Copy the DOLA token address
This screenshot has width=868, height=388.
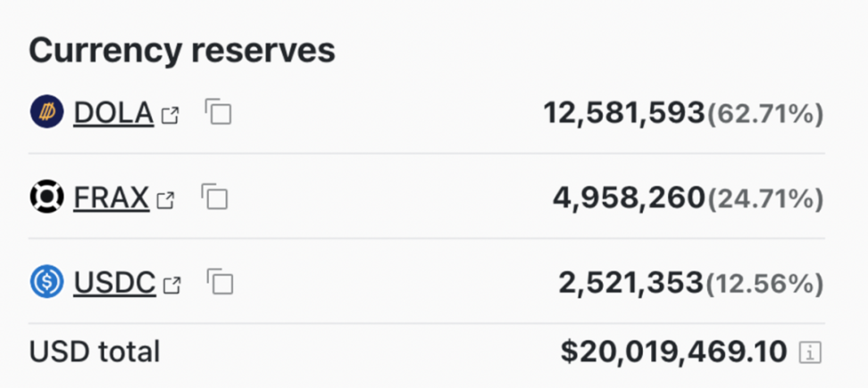tap(218, 112)
